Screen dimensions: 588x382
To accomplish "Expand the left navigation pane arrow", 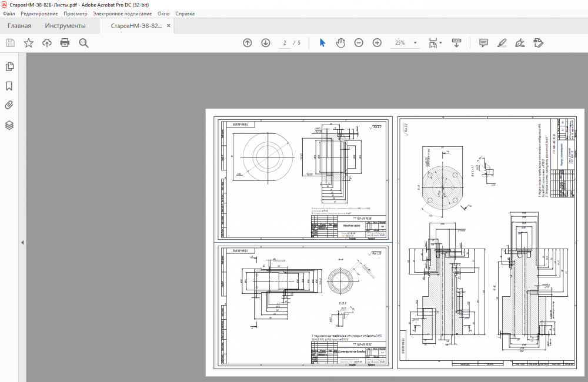I will tap(22, 242).
